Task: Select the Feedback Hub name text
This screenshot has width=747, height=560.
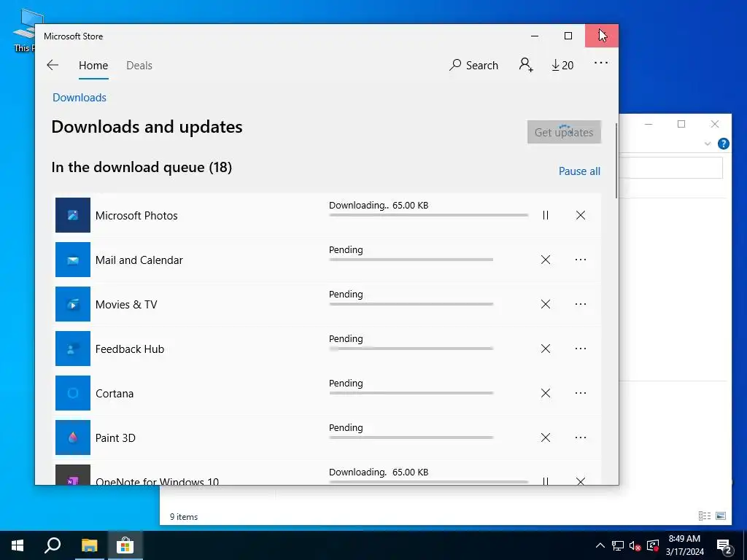Action: point(130,349)
